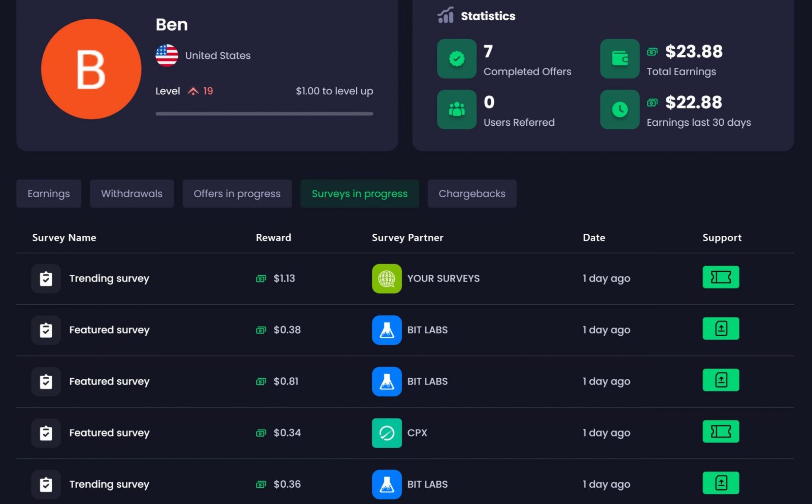Click the $23.88 Total Earnings value

tap(694, 51)
